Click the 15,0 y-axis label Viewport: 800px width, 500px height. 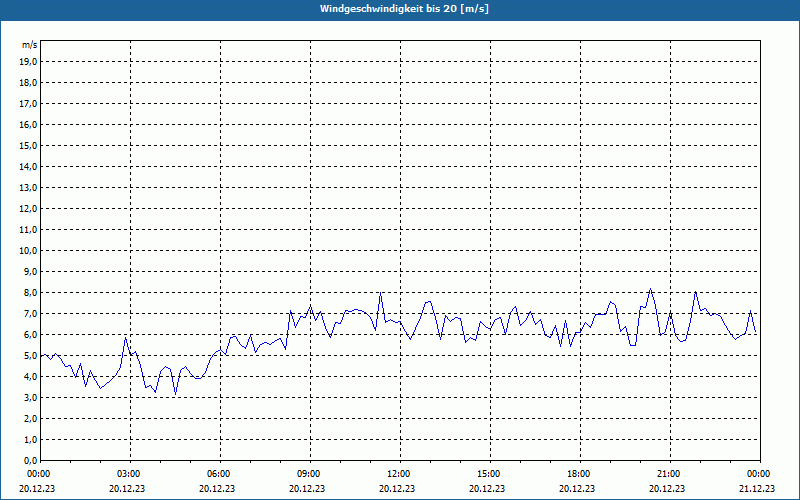tap(28, 145)
